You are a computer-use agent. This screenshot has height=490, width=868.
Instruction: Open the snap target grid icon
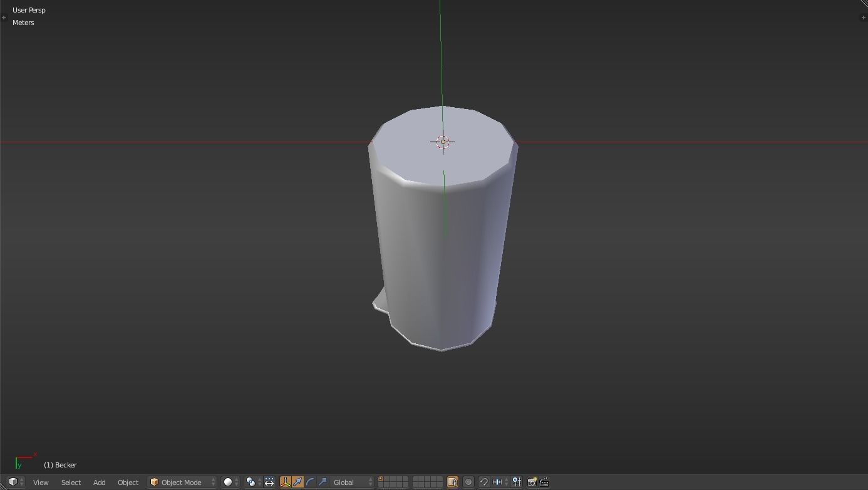click(x=517, y=482)
